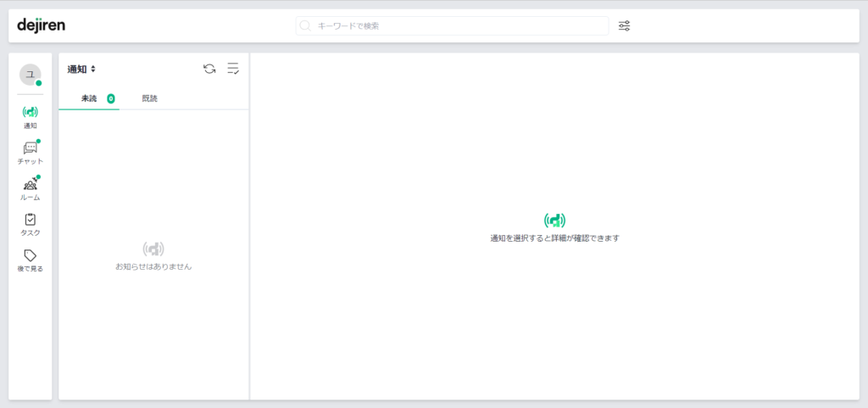Focus the キーワードで検索 search field
Viewport: 868px width, 408px height.
coord(453,26)
